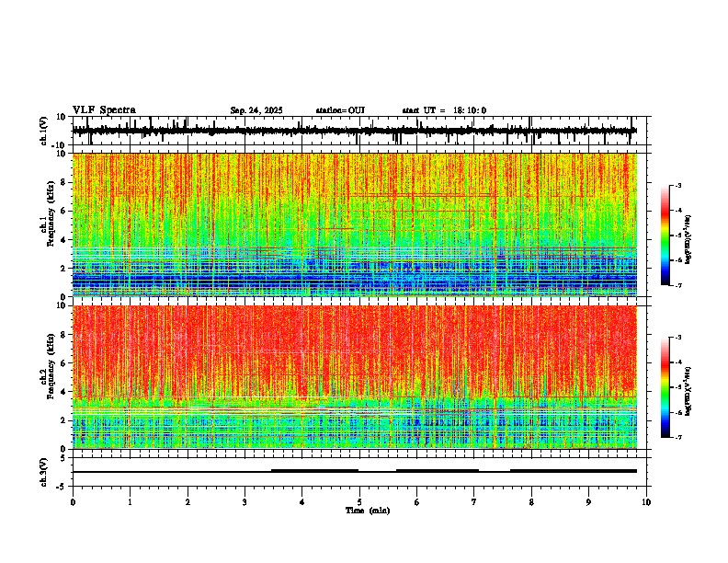Click the ch.1 color scale bar
The image size is (728, 563).
click(x=665, y=236)
